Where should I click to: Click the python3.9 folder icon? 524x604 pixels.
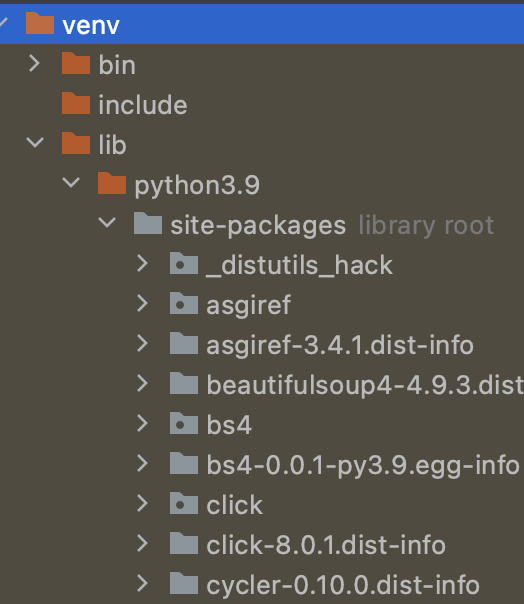[x=112, y=184]
